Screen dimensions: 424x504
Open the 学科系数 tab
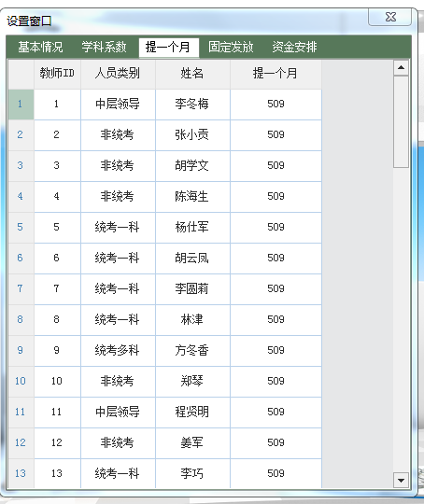(x=104, y=48)
